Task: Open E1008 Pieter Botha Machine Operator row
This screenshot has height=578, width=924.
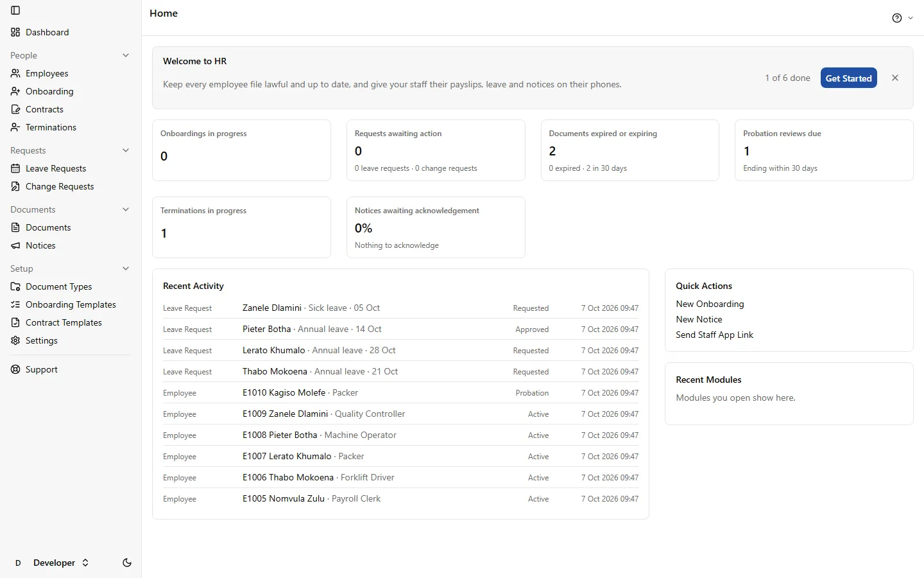Action: [x=400, y=435]
